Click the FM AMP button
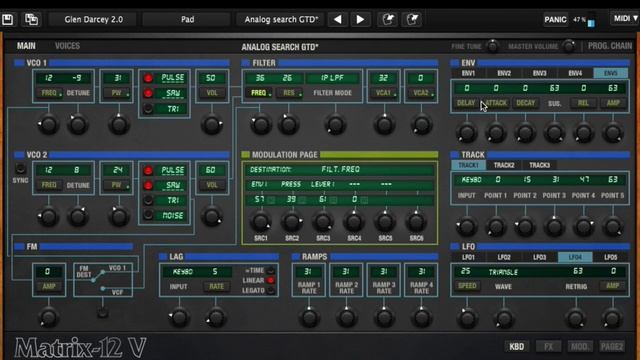 click(49, 287)
